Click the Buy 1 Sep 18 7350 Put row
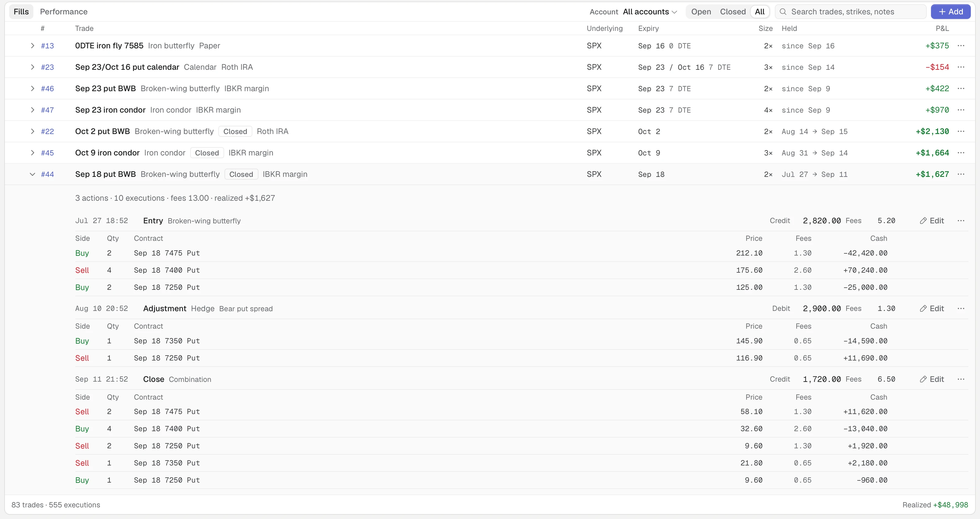 (522, 341)
